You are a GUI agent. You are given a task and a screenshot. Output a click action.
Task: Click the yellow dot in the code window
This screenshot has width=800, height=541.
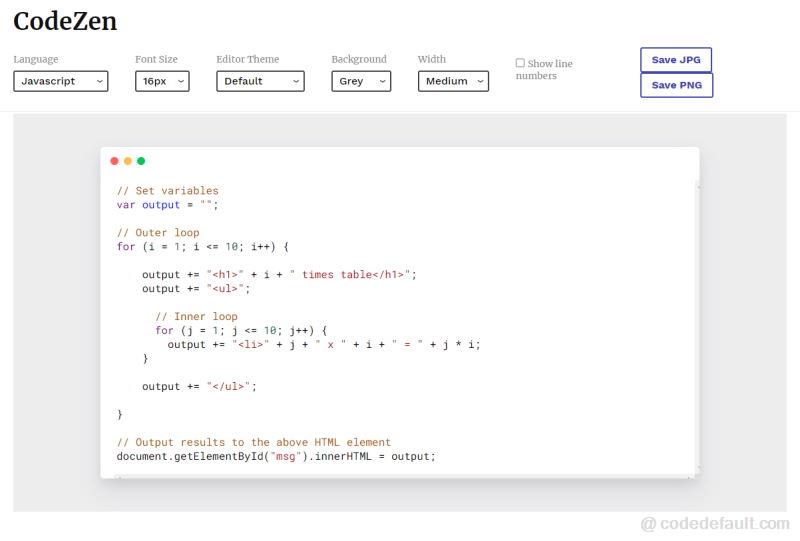point(128,161)
